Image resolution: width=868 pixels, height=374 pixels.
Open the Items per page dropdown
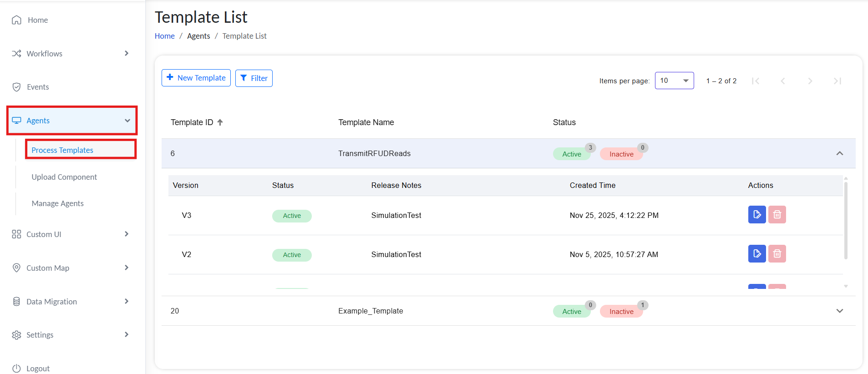(674, 81)
